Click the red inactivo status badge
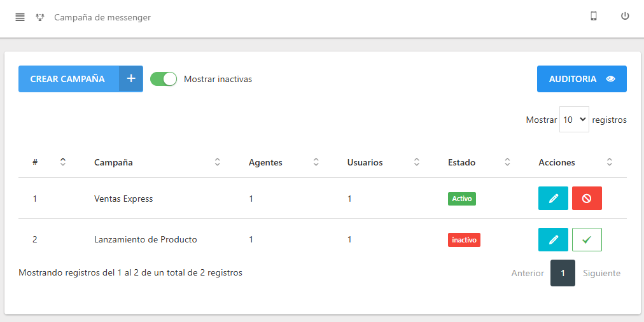Image resolution: width=644 pixels, height=322 pixels. click(x=464, y=240)
